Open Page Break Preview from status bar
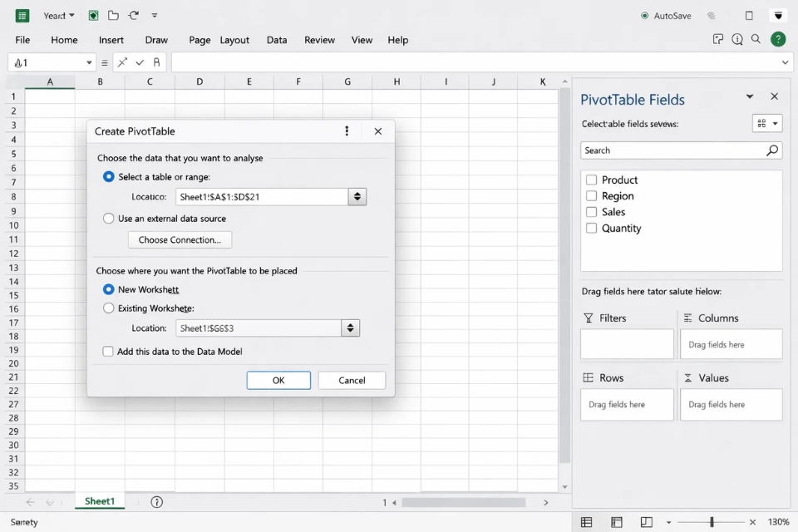The image size is (798, 532). 647,521
